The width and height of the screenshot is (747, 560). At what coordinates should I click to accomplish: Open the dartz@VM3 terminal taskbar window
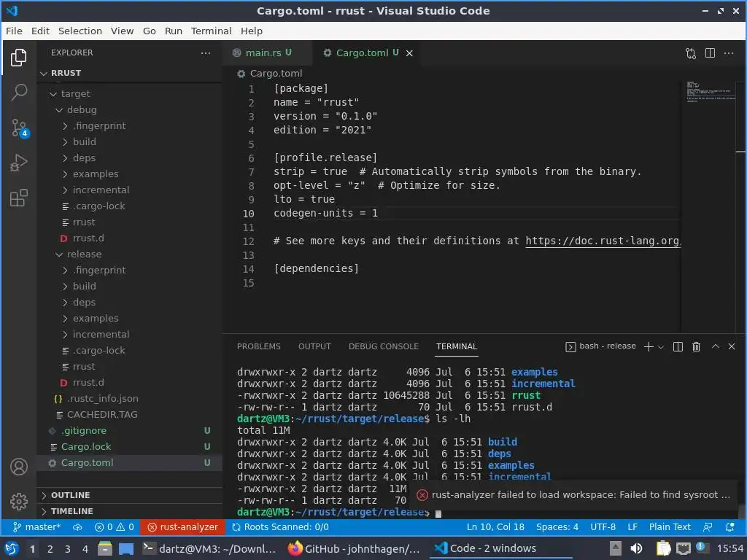[210, 549]
